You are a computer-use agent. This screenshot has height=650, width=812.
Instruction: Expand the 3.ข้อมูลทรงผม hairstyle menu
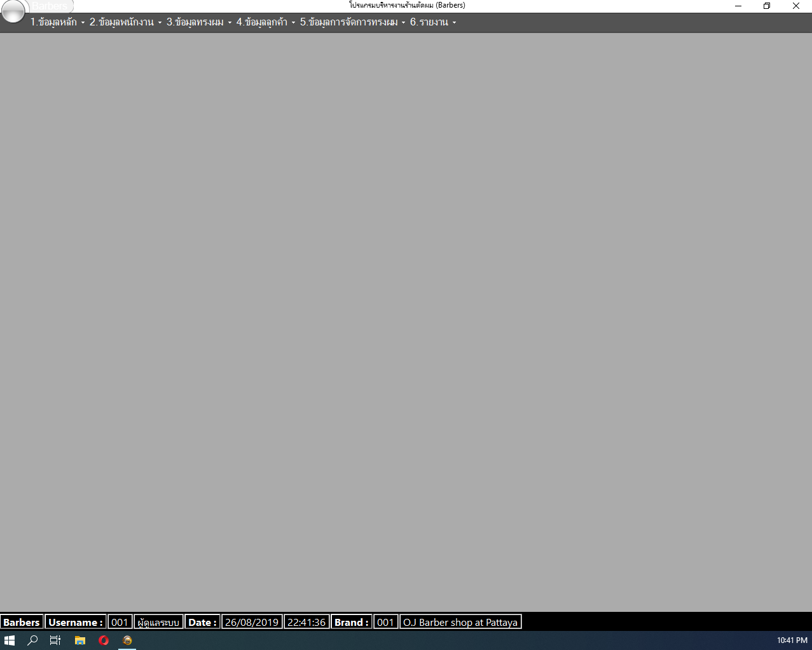(198, 22)
